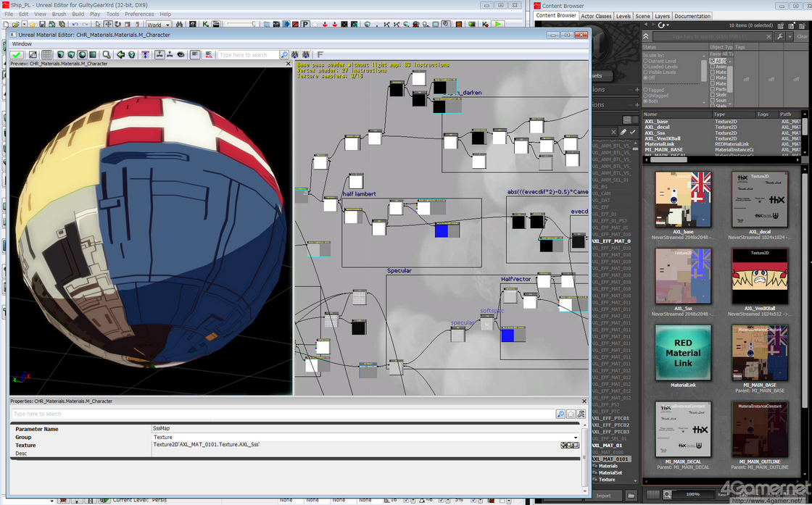Toggle the preview grid icon

point(47,55)
